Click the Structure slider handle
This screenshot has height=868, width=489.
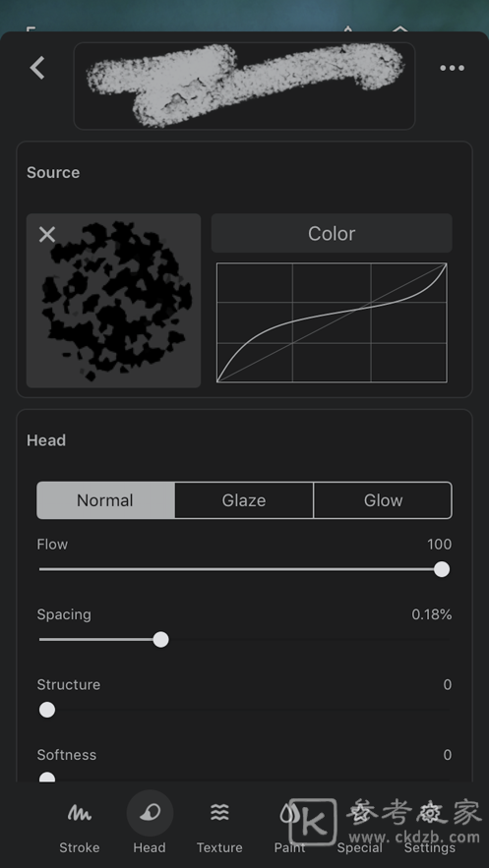[47, 710]
